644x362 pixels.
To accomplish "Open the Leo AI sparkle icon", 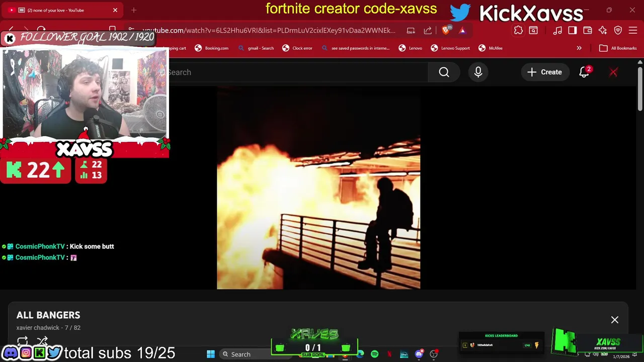I will point(603,31).
